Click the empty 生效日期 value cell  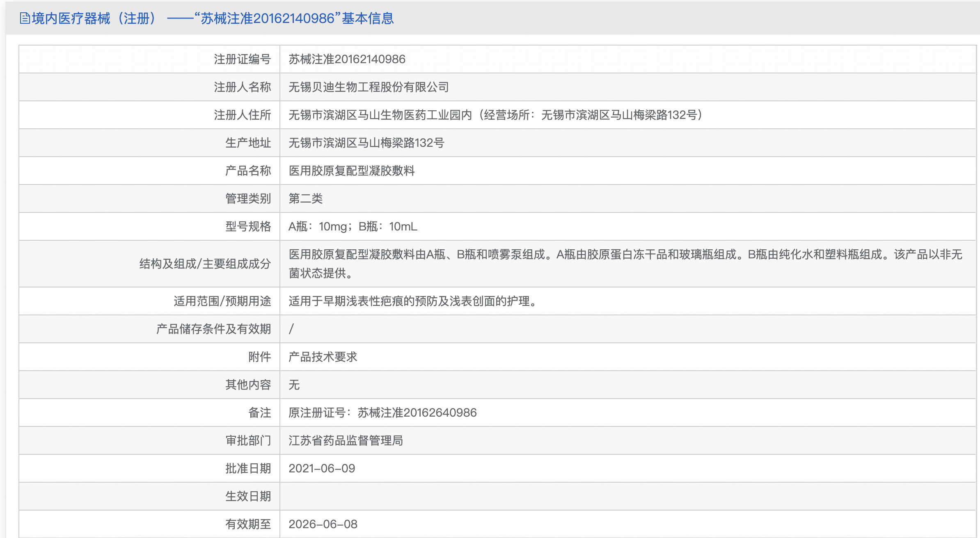click(627, 497)
